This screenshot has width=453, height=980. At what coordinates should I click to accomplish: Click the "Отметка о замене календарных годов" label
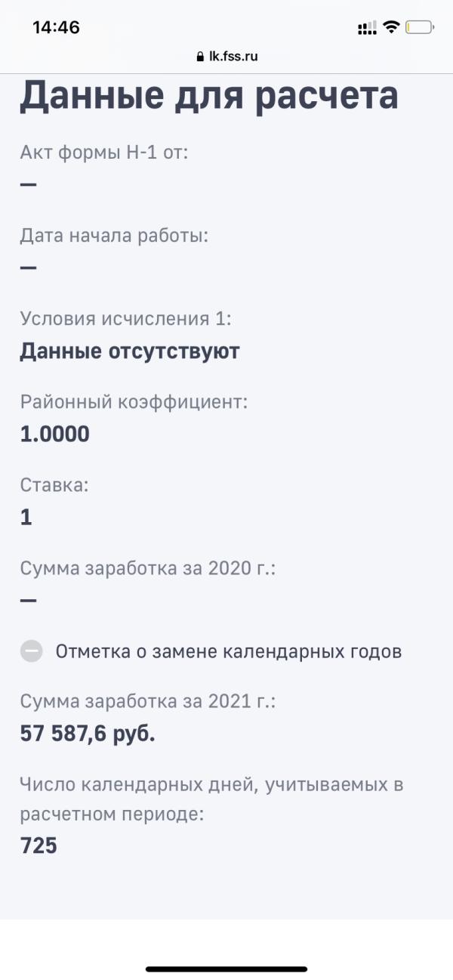[x=228, y=651]
